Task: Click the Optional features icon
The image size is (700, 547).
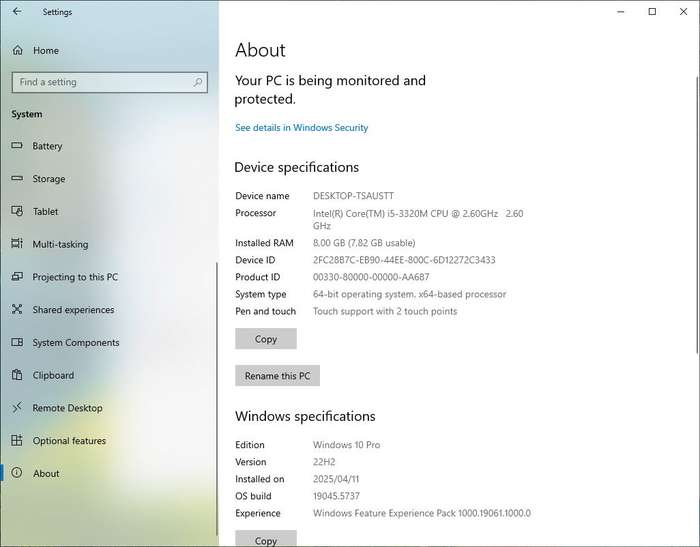Action: pos(17,440)
